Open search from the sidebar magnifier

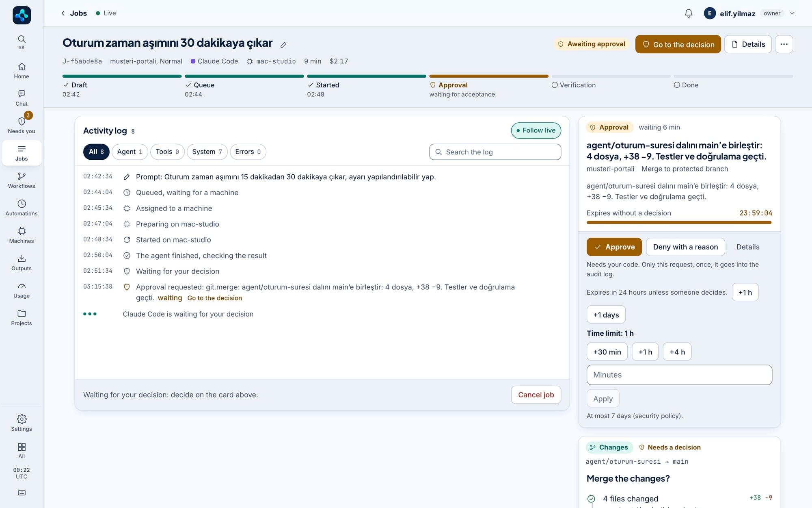pyautogui.click(x=22, y=42)
